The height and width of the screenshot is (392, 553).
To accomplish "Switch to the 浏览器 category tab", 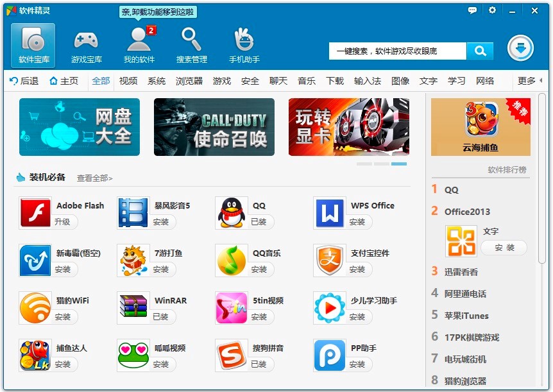I will click(189, 81).
